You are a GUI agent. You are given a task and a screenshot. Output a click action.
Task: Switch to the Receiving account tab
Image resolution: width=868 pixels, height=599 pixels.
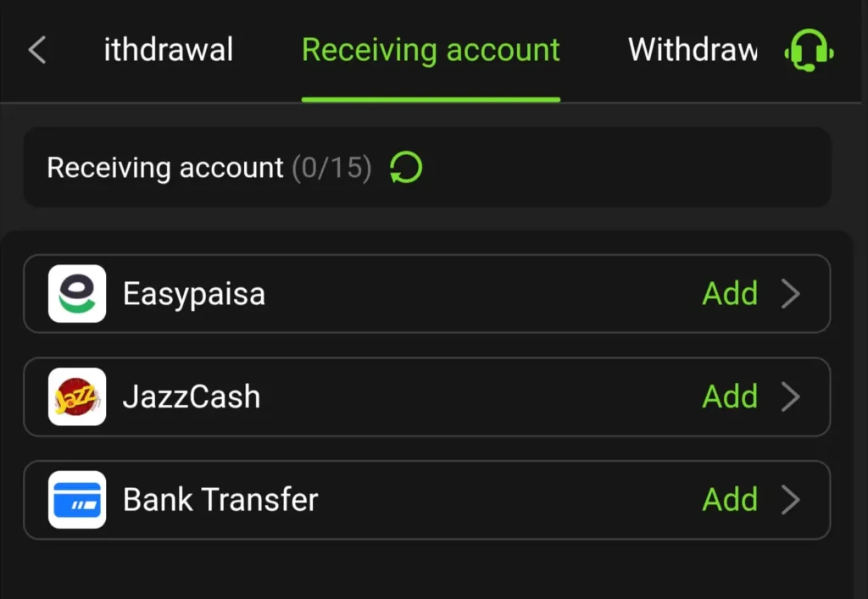pyautogui.click(x=431, y=50)
